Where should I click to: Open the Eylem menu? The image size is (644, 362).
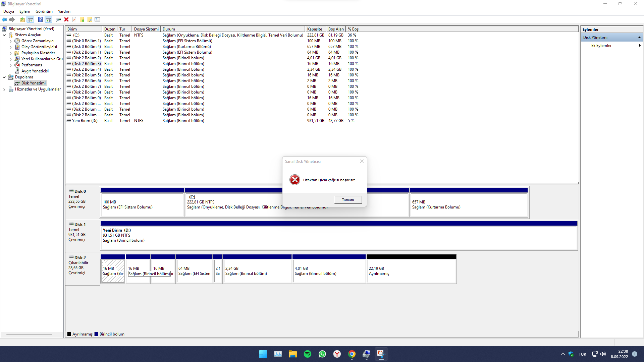click(x=24, y=11)
